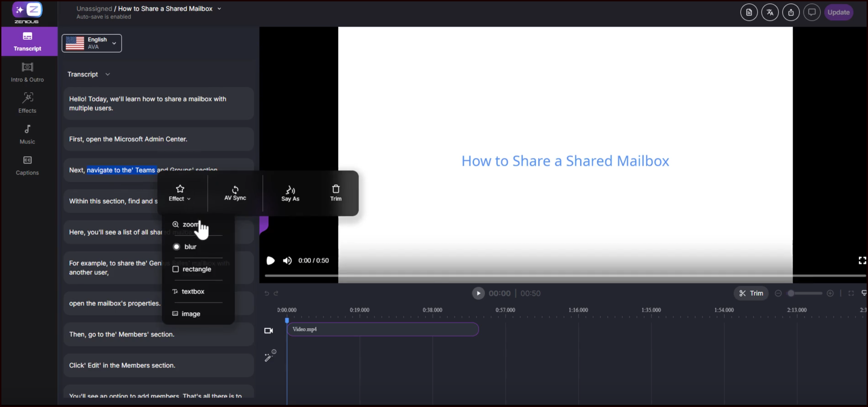Play the video in preview player
This screenshot has width=868, height=407.
[270, 260]
